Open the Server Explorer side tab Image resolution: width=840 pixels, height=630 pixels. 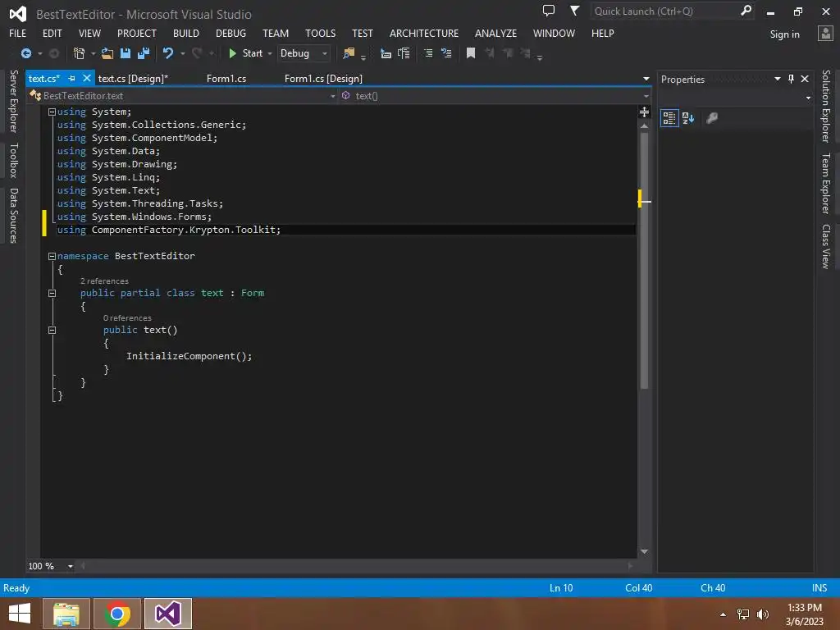pos(13,101)
